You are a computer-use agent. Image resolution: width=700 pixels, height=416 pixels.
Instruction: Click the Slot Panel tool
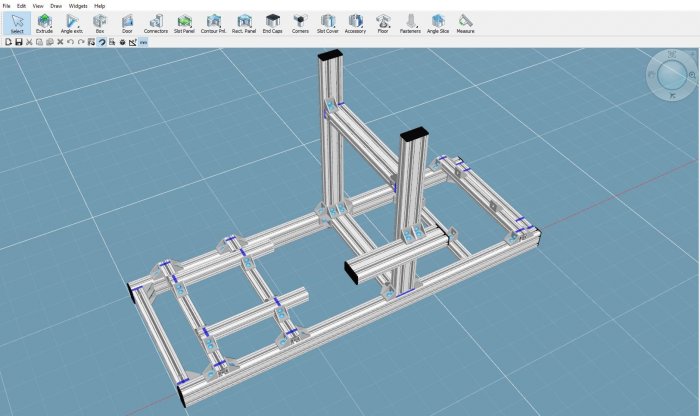(184, 22)
